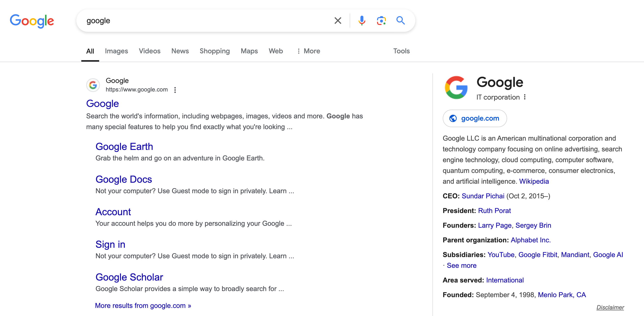Open the Google Earth sublink

pos(124,146)
